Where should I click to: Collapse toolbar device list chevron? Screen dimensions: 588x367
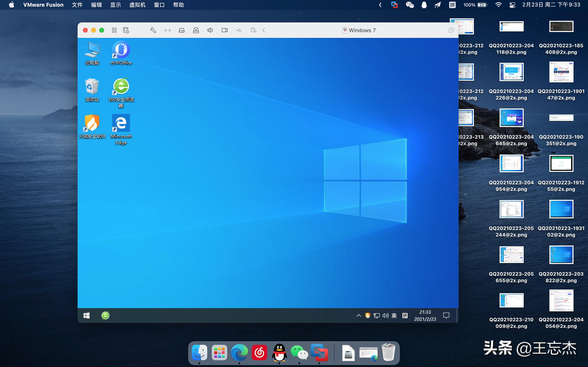pyautogui.click(x=264, y=30)
